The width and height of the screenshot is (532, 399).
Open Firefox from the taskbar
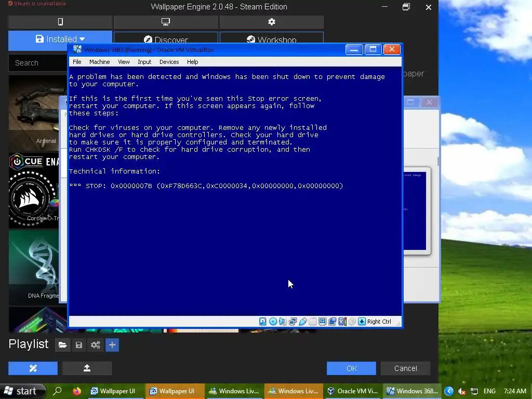click(x=77, y=391)
